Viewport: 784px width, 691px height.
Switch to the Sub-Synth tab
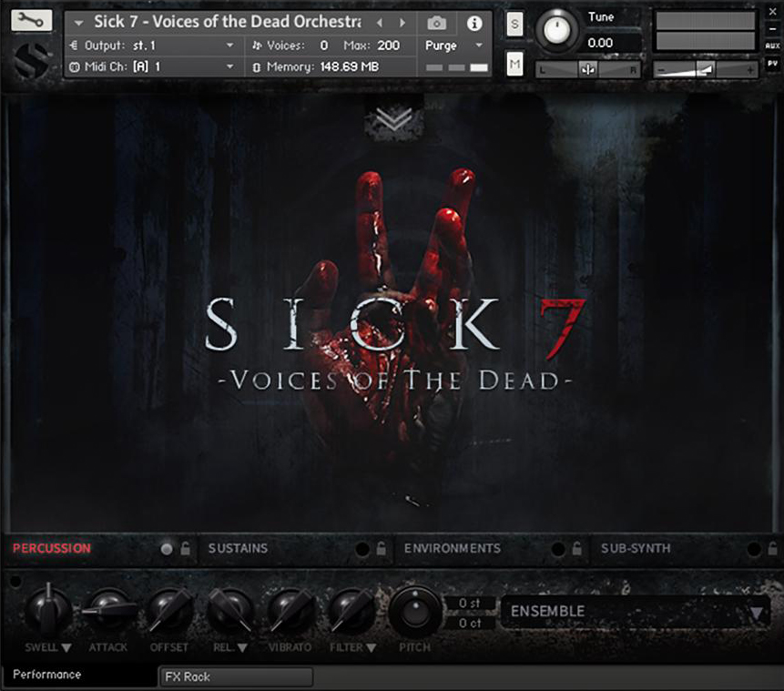(637, 548)
